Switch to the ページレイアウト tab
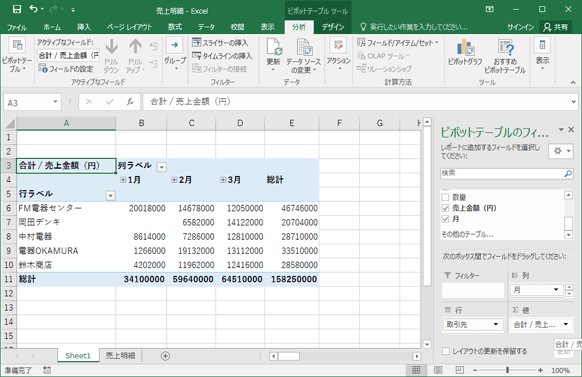This screenshot has width=582, height=377. tap(129, 27)
